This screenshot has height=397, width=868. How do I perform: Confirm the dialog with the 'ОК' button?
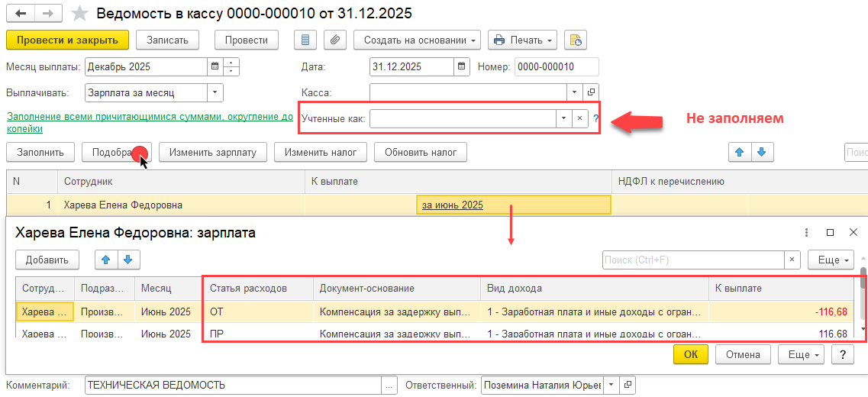tap(691, 354)
